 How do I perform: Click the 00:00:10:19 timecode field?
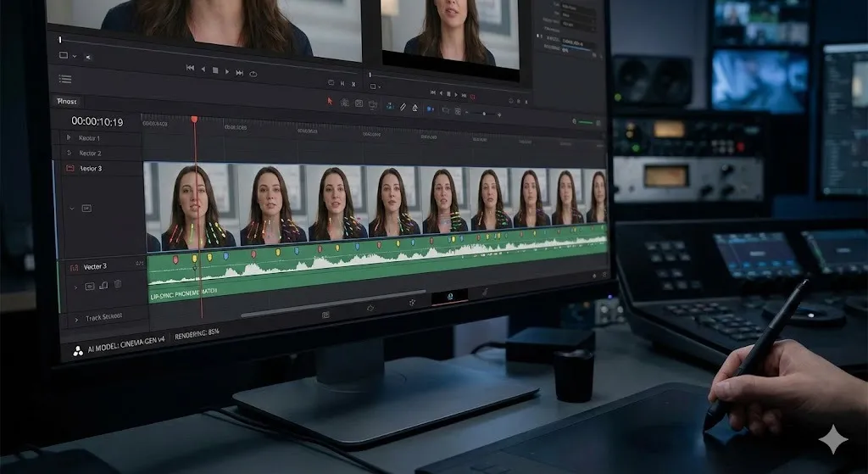click(97, 121)
